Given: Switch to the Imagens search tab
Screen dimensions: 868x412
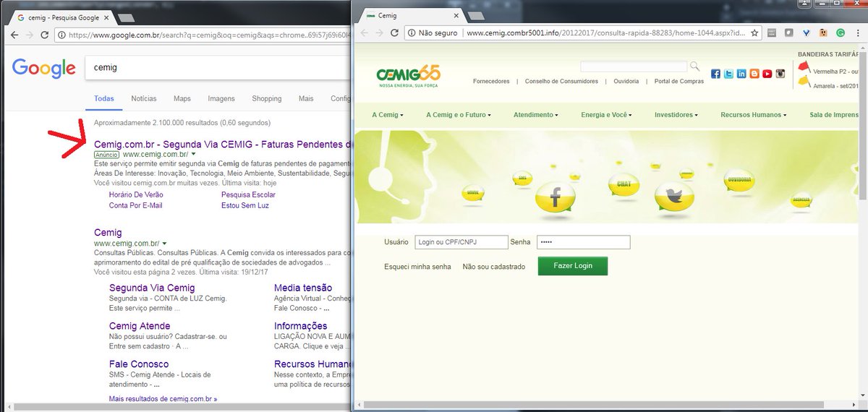Looking at the screenshot, I should pos(221,98).
